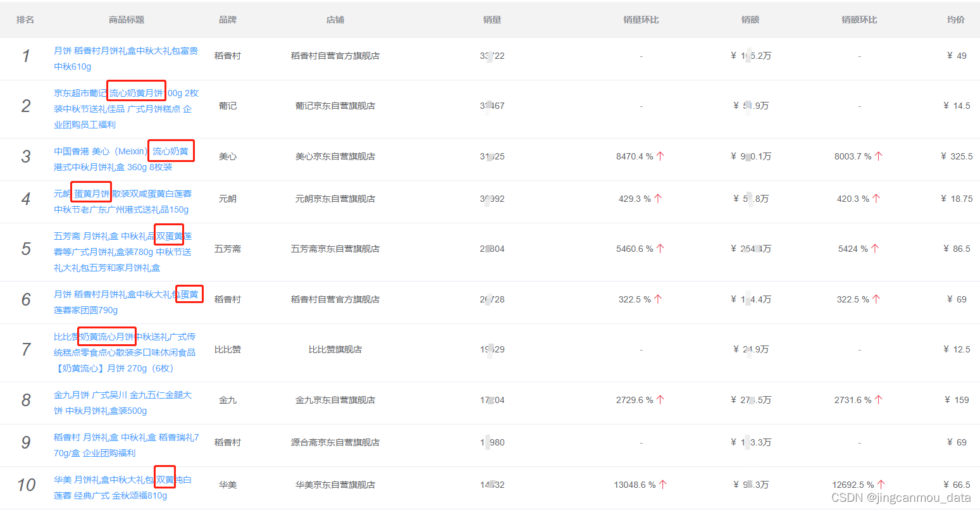Viewport: 980px width, 510px height.
Task: Open rank 8 product 金九月饼 五仁金腿大饼
Action: pyautogui.click(x=123, y=402)
